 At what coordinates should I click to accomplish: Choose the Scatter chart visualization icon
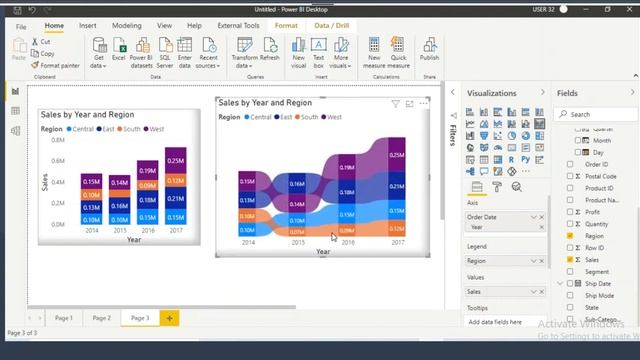point(498,136)
